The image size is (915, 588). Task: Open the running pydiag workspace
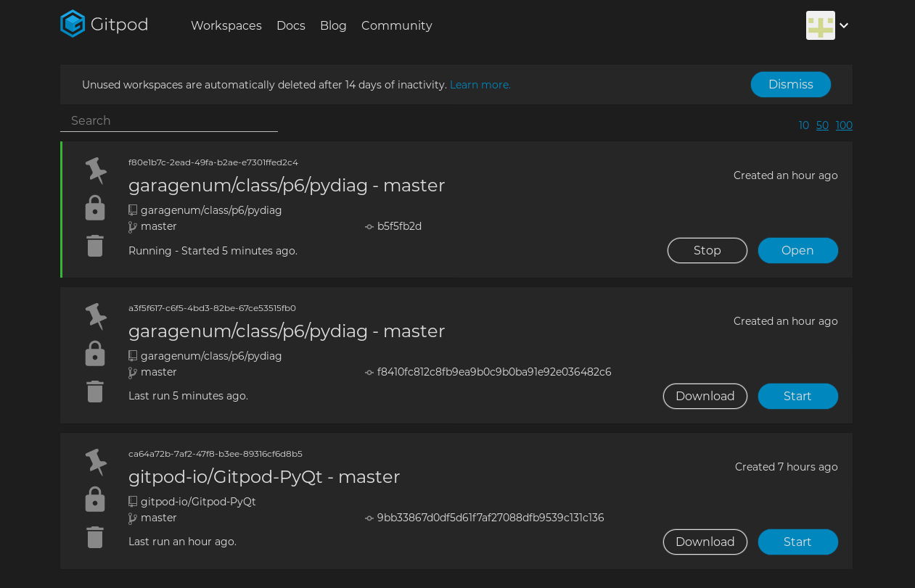pyautogui.click(x=797, y=250)
